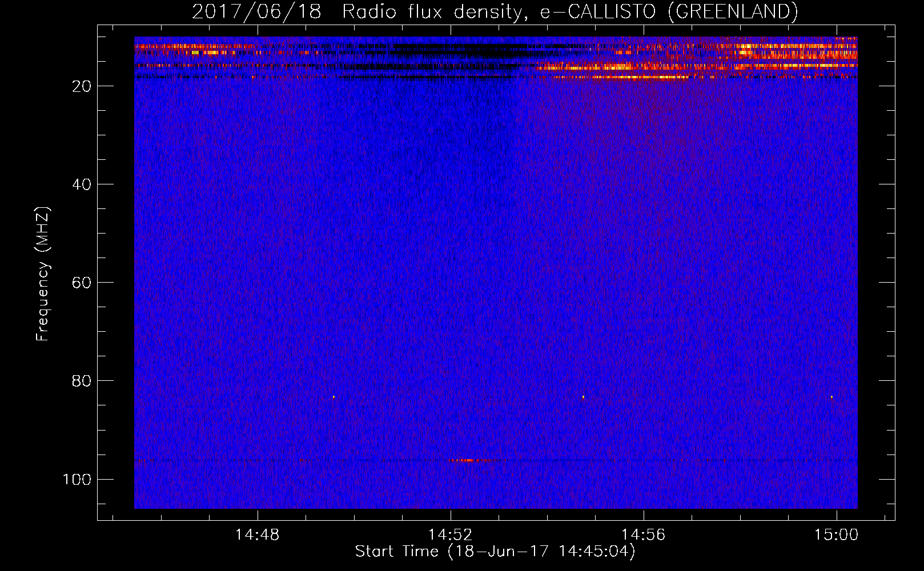Viewport: 924px width, 571px height.
Task: Click the 14:48 time tick label
Action: pyautogui.click(x=258, y=535)
